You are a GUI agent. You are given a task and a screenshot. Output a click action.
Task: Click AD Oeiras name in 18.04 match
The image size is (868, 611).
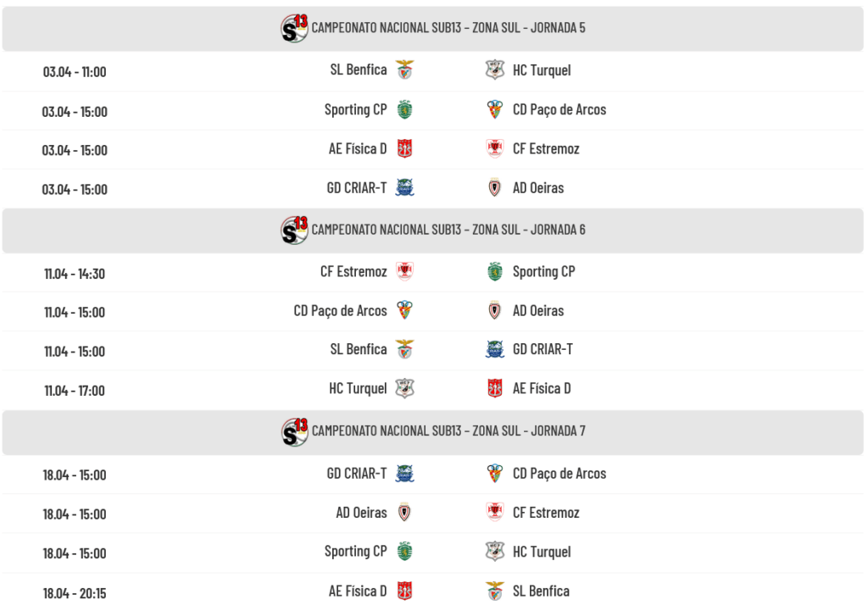coord(361,513)
